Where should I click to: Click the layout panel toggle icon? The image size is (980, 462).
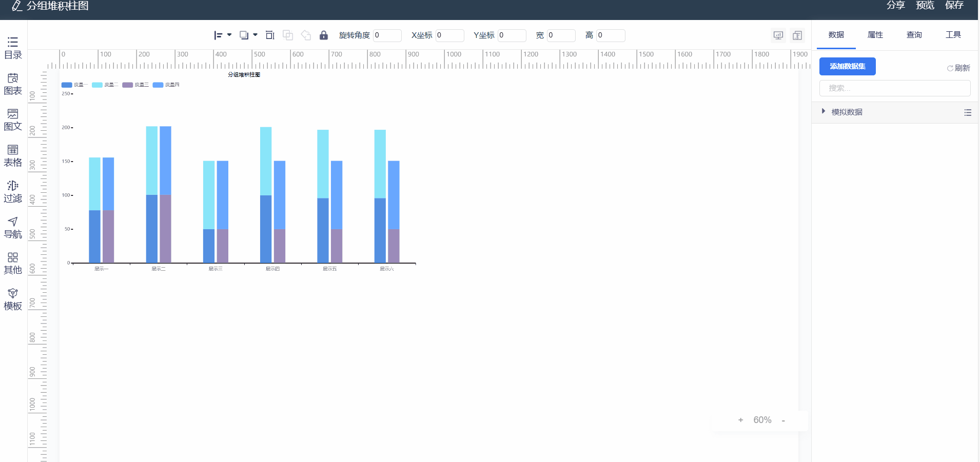[797, 35]
